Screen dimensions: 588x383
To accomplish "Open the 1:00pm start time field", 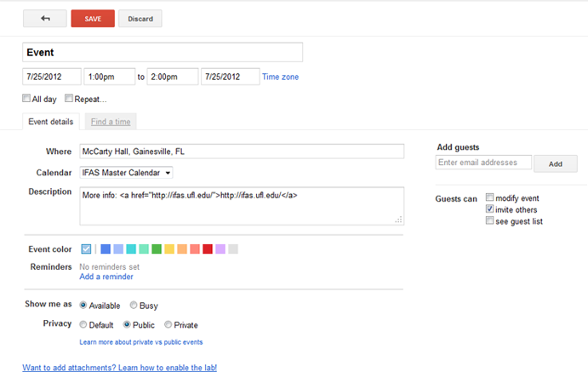I will (109, 77).
